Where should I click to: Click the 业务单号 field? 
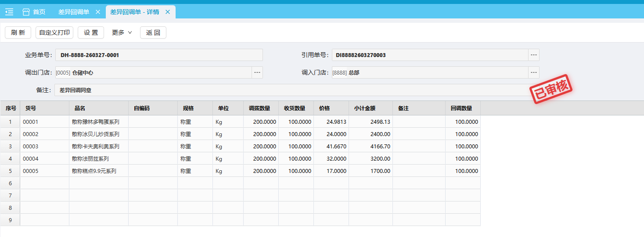coord(159,55)
